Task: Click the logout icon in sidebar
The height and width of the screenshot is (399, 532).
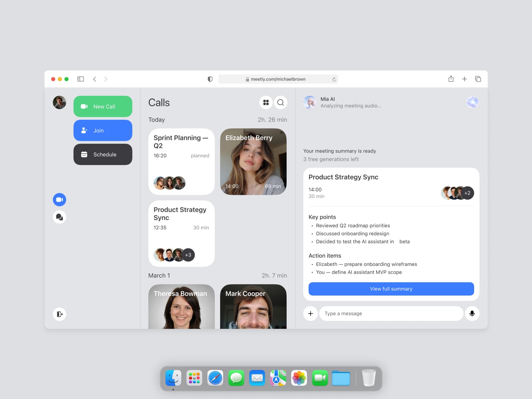Action: click(x=60, y=314)
